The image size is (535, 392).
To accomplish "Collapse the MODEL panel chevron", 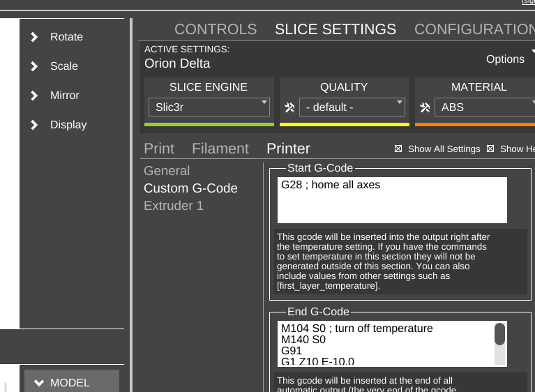I will pos(39,383).
